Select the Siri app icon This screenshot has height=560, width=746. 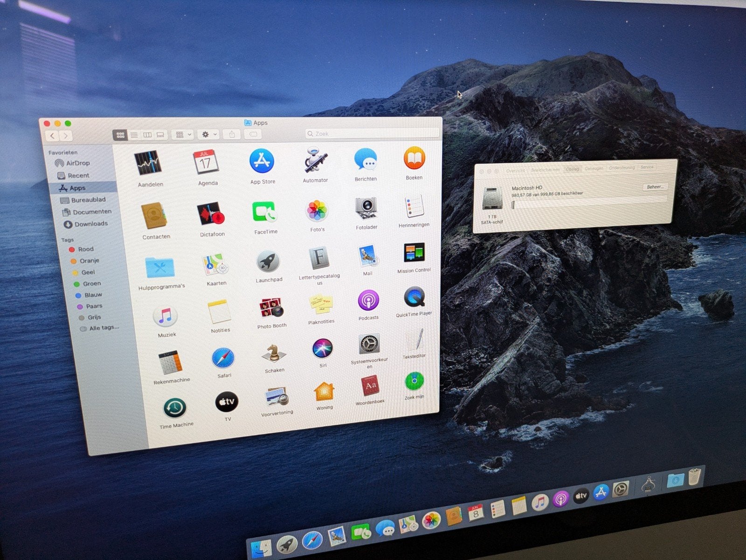(x=322, y=349)
